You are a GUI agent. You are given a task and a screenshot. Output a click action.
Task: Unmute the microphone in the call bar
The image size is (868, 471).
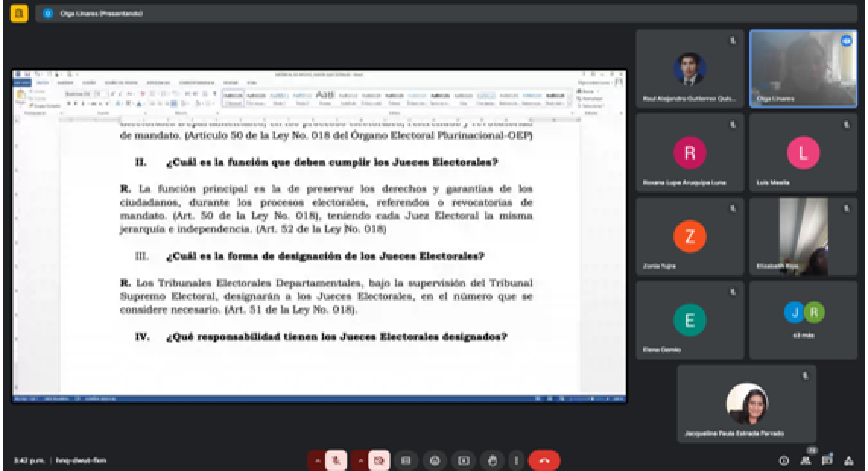[x=337, y=460]
